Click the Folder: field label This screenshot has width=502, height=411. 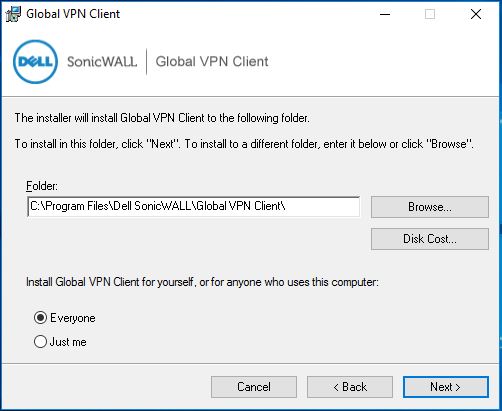click(42, 186)
